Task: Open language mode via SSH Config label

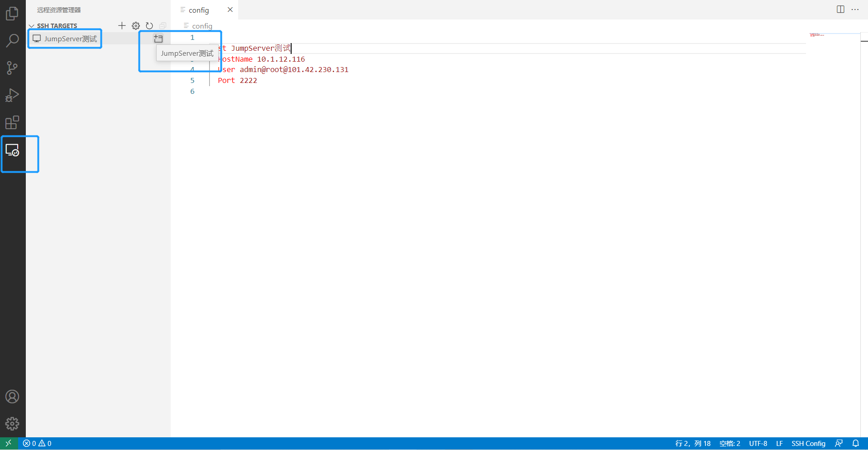Action: point(808,443)
